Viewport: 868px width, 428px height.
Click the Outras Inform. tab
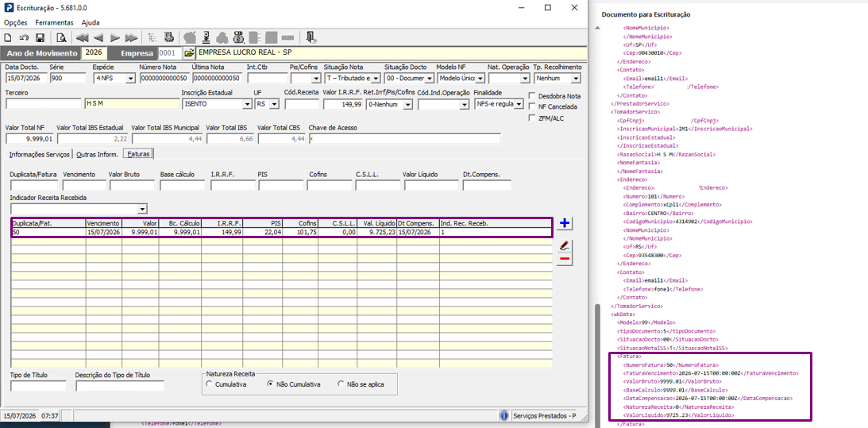click(x=97, y=154)
